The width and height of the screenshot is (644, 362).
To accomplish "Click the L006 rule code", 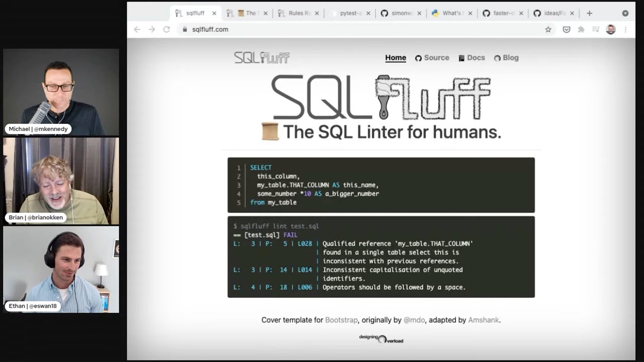I will [305, 288].
